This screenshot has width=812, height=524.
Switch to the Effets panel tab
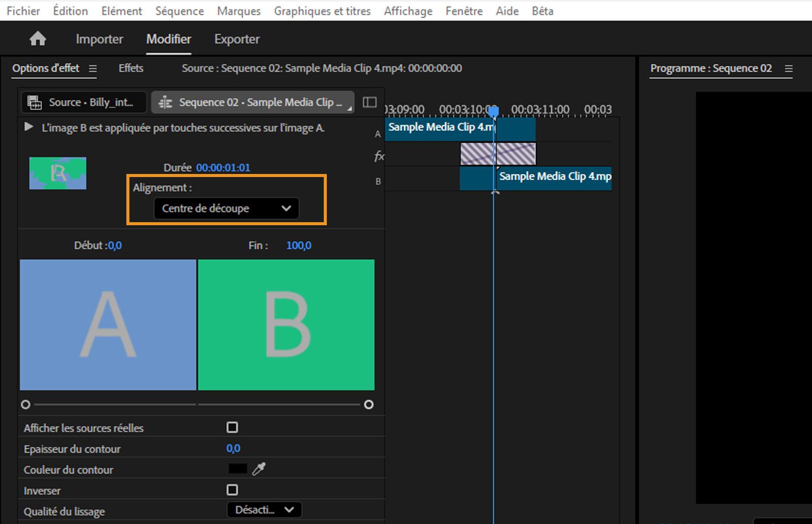point(131,68)
